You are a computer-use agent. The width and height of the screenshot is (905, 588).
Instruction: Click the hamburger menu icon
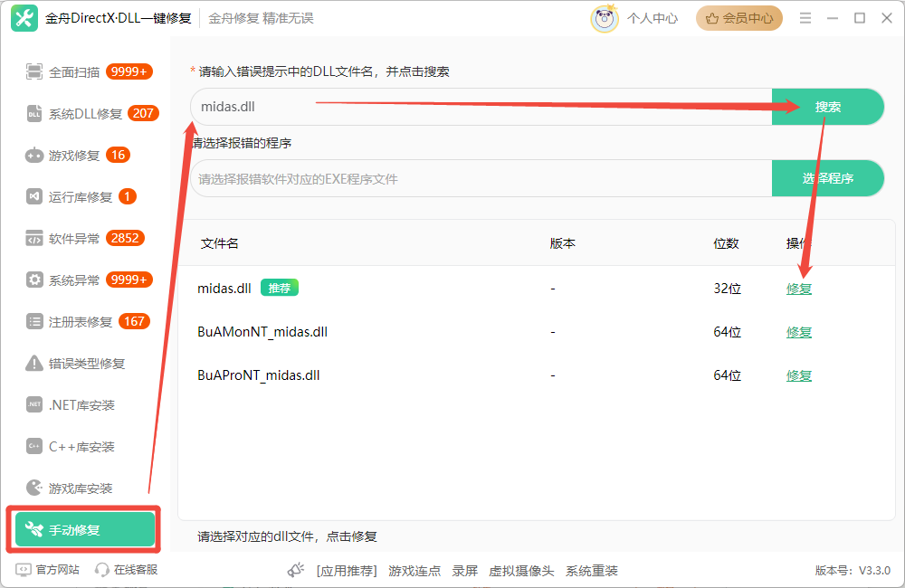(x=805, y=18)
